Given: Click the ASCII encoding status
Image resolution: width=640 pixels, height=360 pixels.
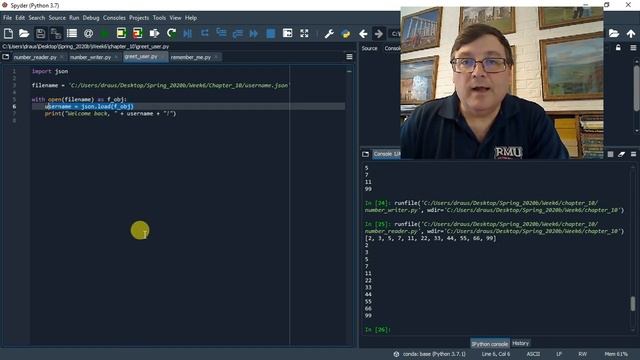Looking at the screenshot, I should 533,354.
